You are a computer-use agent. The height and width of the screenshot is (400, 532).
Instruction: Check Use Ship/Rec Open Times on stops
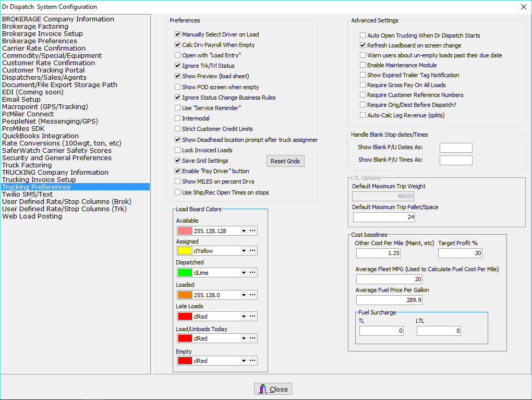tap(177, 192)
